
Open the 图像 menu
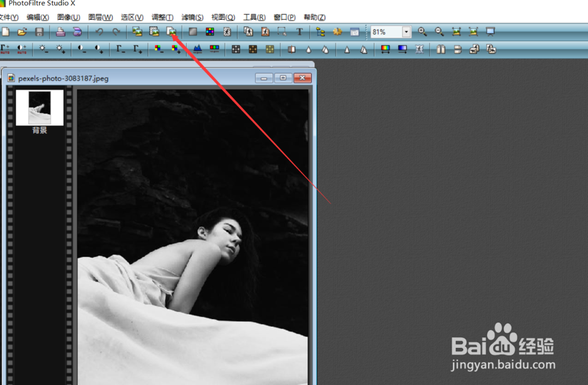69,17
